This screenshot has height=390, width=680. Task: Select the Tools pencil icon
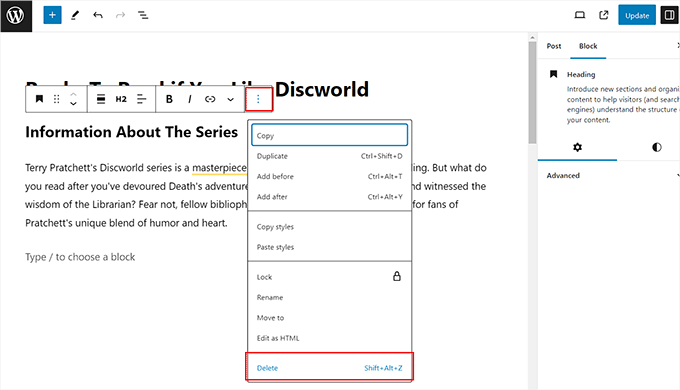pyautogui.click(x=75, y=15)
